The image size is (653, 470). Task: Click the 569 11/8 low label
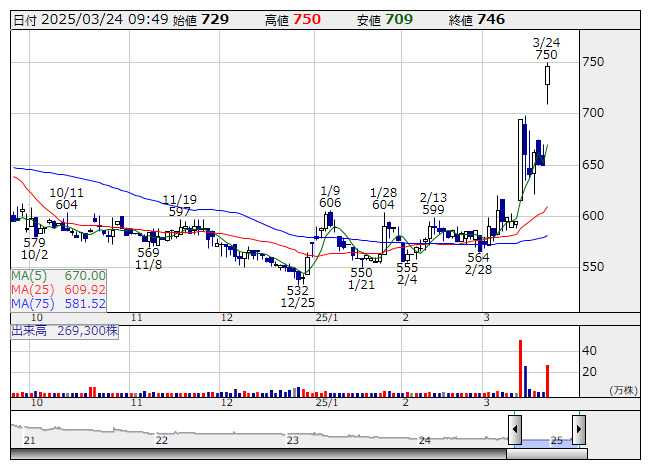point(148,259)
